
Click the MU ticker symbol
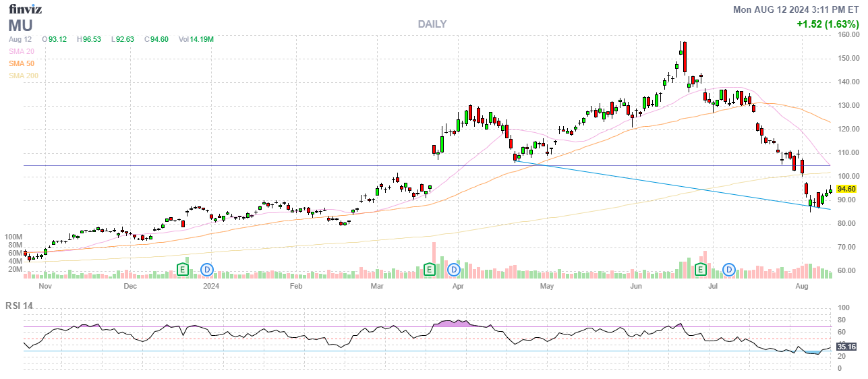[x=20, y=25]
